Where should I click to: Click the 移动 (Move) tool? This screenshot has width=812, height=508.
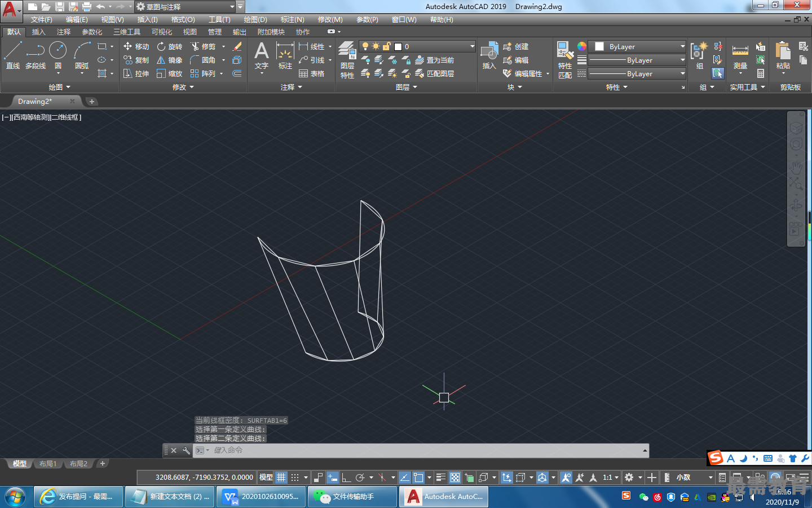click(136, 46)
